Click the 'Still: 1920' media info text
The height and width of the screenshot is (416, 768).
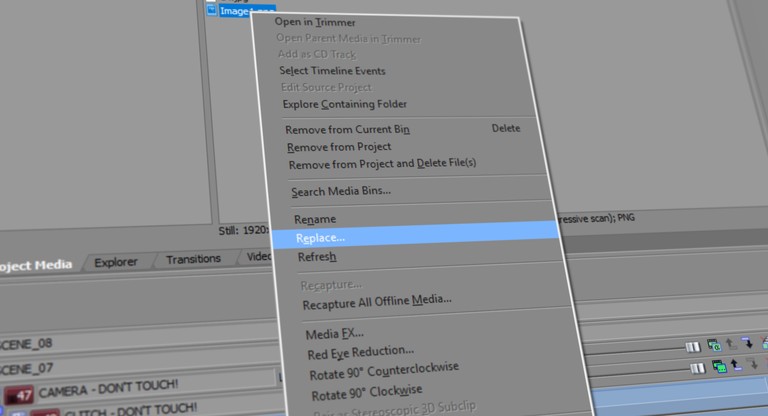(243, 230)
